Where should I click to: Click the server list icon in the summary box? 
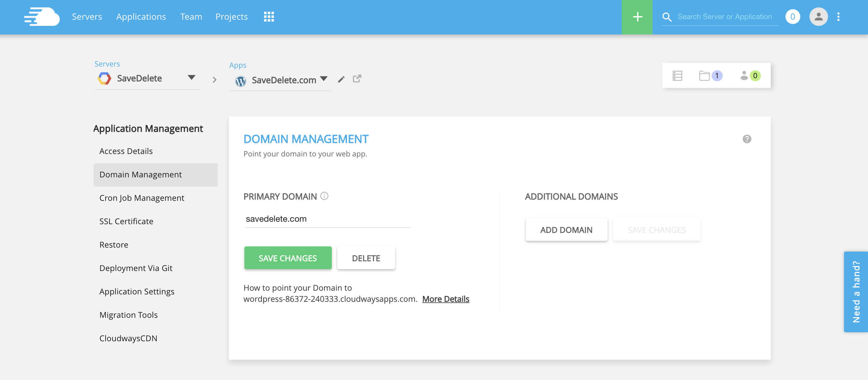(x=677, y=75)
